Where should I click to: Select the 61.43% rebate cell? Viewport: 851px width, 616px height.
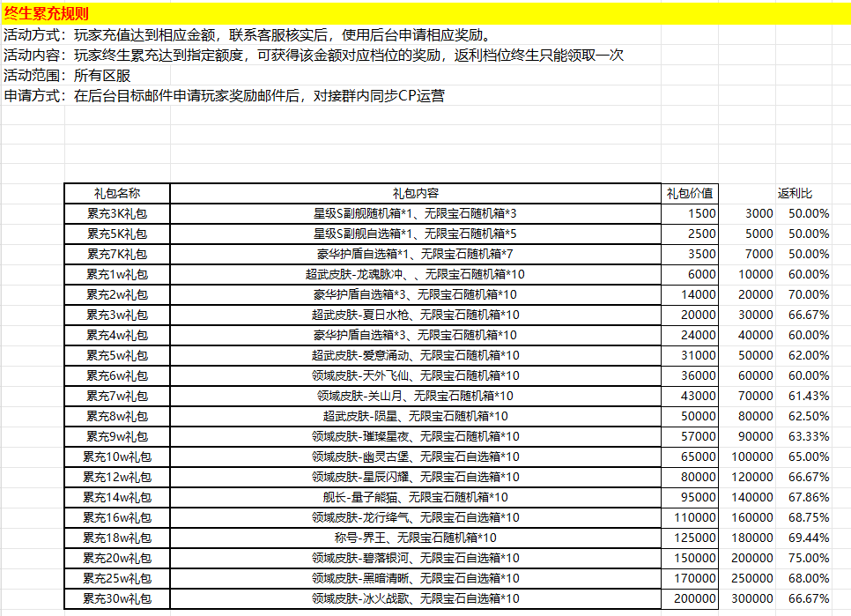(x=808, y=396)
